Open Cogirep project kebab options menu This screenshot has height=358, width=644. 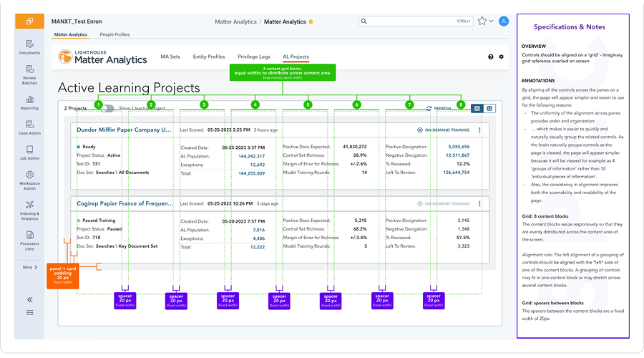[x=479, y=204]
